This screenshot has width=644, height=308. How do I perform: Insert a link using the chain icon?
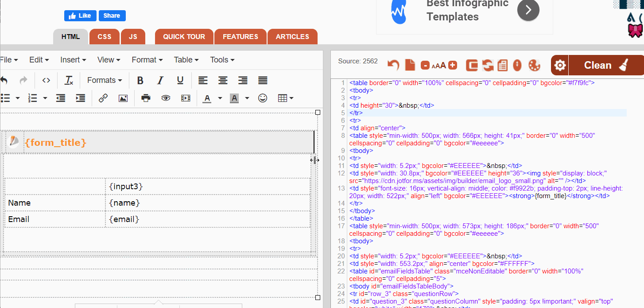(x=103, y=98)
